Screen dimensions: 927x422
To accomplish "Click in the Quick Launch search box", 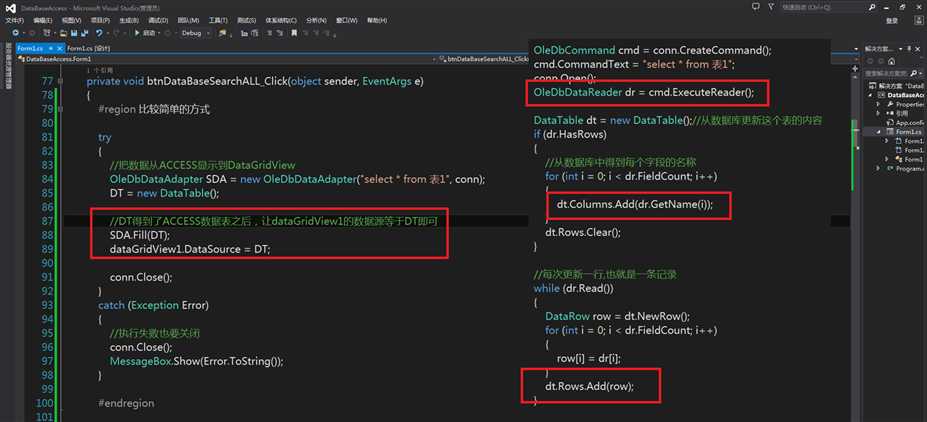I will coord(822,7).
